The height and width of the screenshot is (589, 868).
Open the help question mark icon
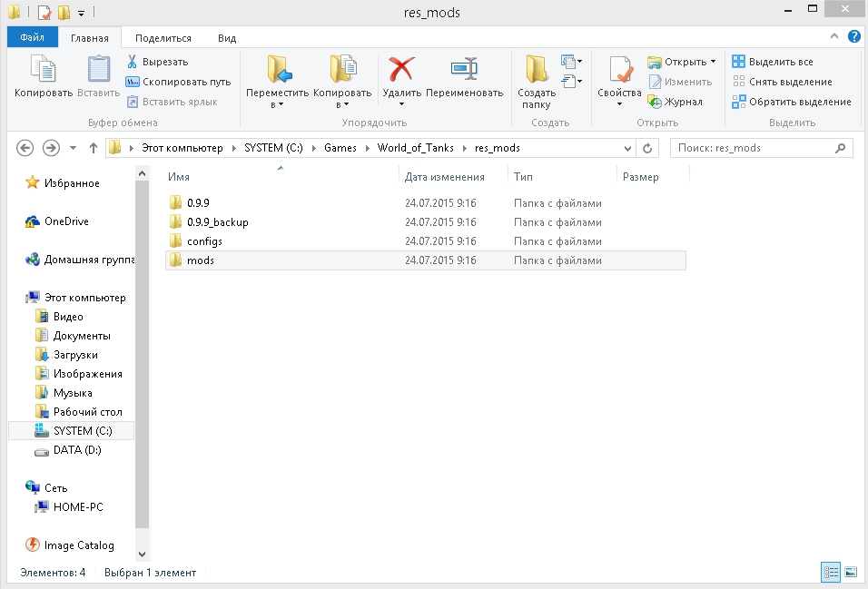pos(853,37)
